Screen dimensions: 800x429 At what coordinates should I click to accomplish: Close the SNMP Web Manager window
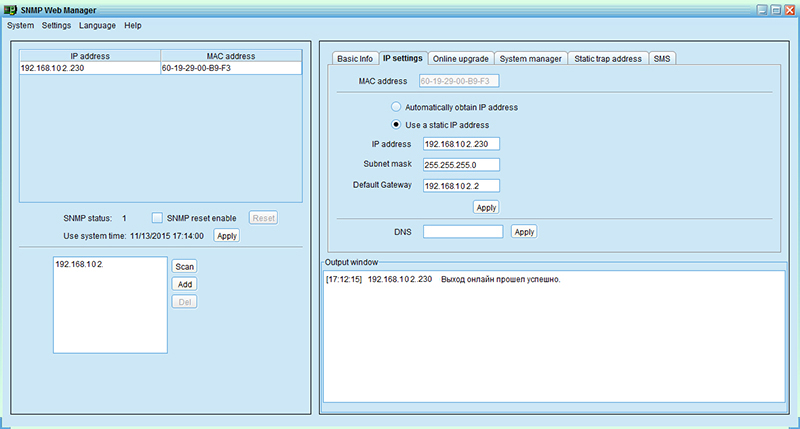coord(790,10)
